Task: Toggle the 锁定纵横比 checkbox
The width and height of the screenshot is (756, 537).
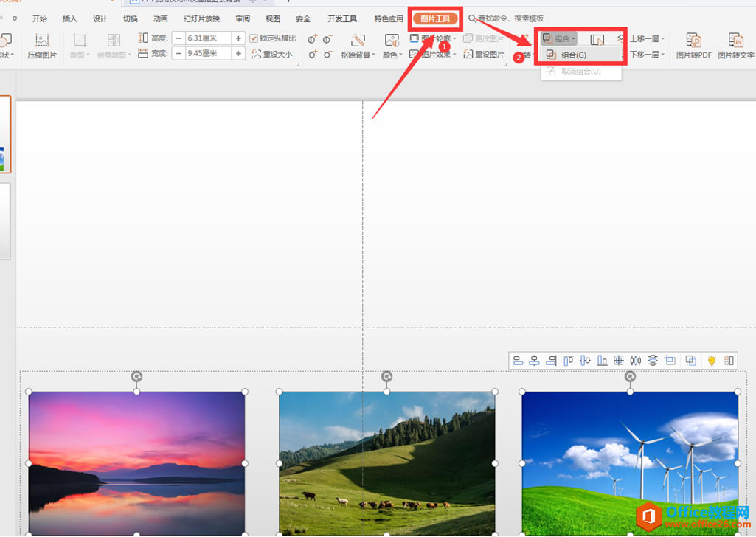Action: click(x=254, y=38)
